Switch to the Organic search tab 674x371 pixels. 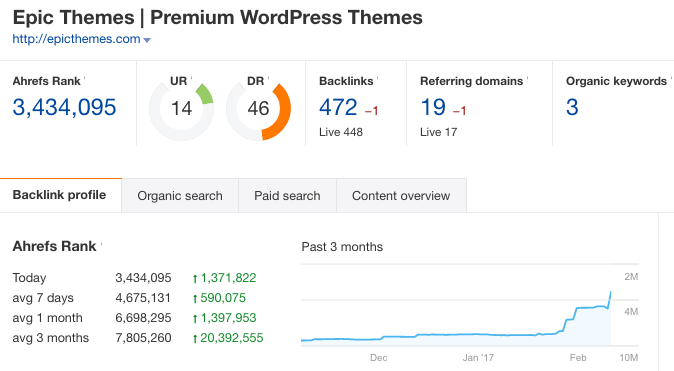[180, 196]
